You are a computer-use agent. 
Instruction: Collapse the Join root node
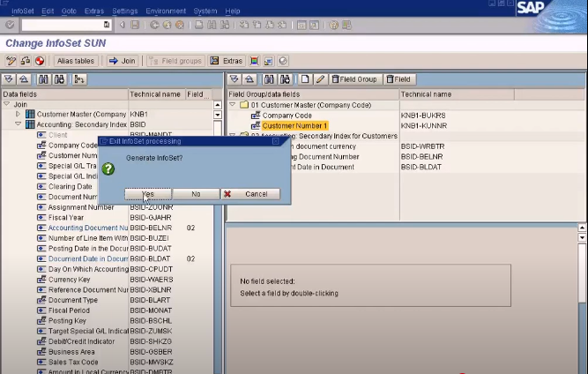pos(7,104)
